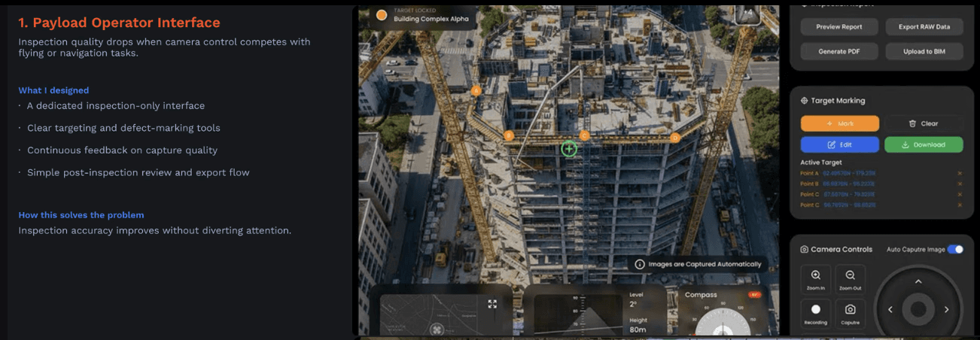Click the orange Mark button
Screen dimensions: 980x340
tap(840, 123)
